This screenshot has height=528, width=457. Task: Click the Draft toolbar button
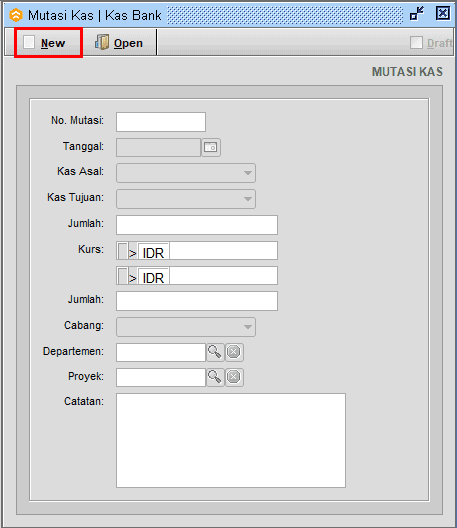(432, 43)
